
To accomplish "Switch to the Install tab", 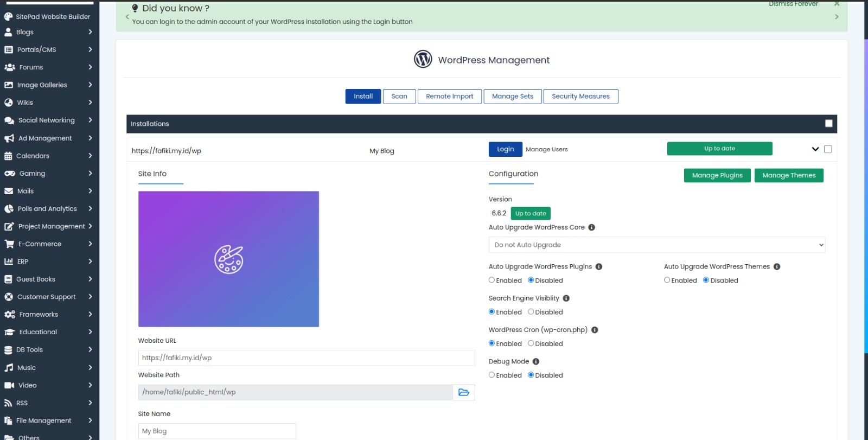I will click(363, 97).
